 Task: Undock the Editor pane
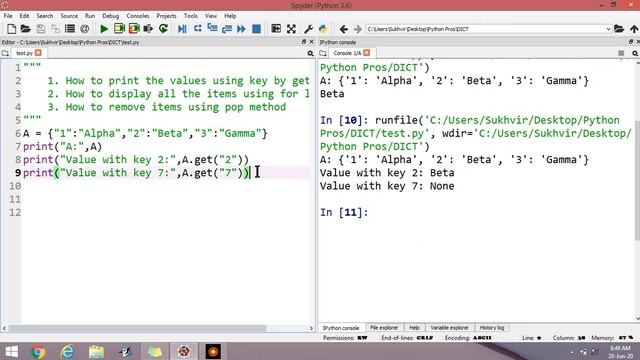click(304, 42)
